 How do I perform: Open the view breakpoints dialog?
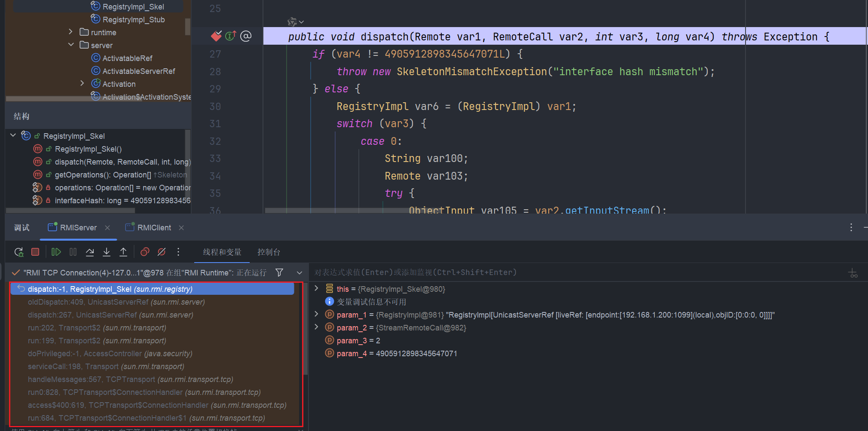click(145, 252)
